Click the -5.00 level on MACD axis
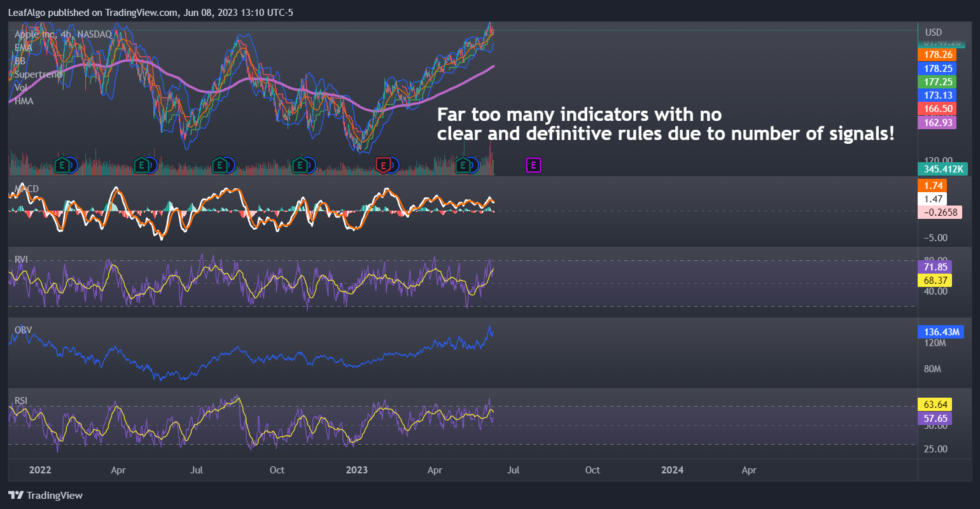This screenshot has width=980, height=509. click(x=935, y=237)
